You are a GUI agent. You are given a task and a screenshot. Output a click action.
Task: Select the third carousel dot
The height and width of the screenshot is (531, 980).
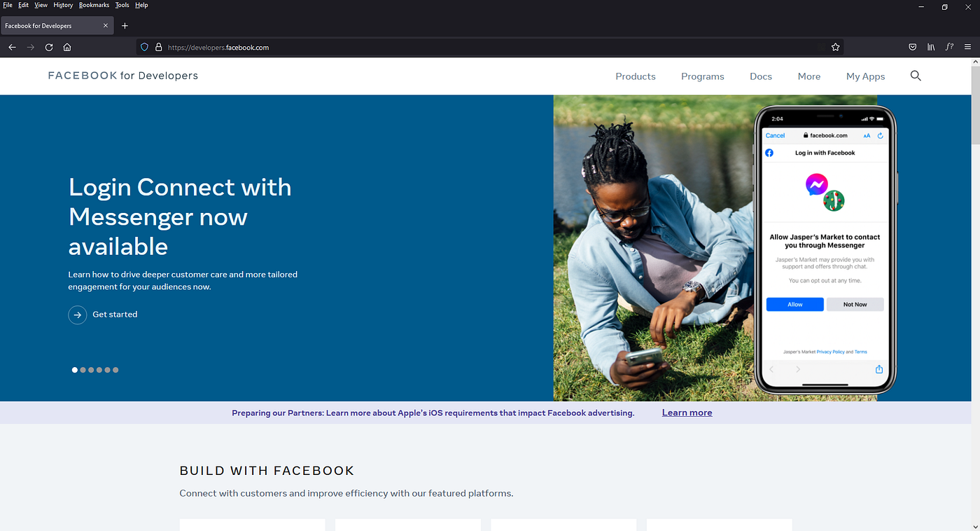tap(91, 370)
